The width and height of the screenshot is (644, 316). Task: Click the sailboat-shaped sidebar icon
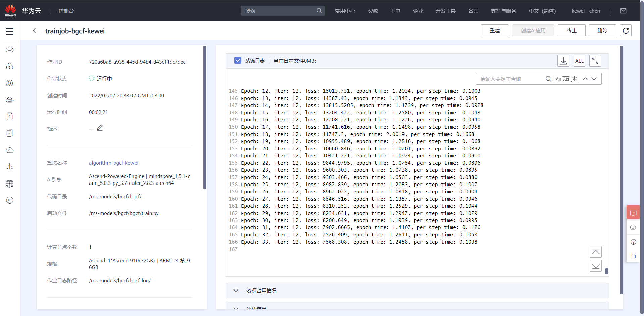(x=10, y=167)
